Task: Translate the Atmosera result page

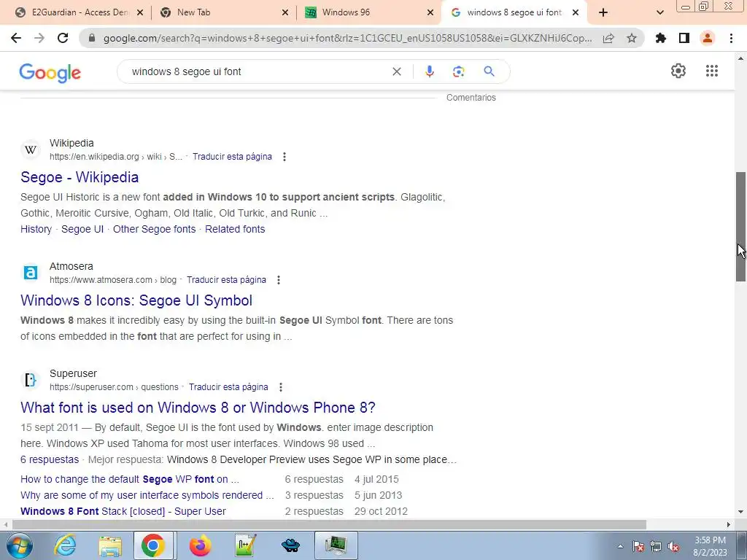Action: [226, 280]
